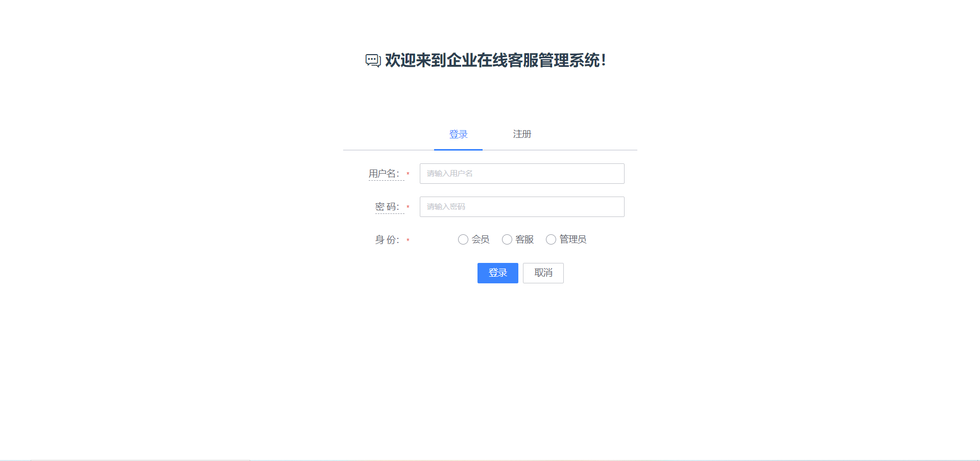
Task: Click the chat bubble icon beside the title
Action: [x=373, y=60]
